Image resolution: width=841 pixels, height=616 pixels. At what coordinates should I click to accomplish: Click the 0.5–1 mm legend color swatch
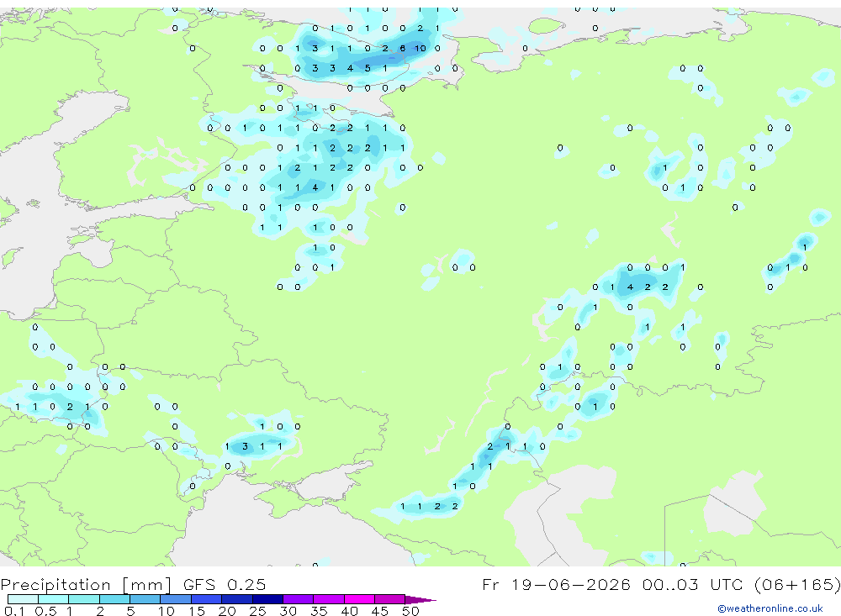(x=54, y=599)
